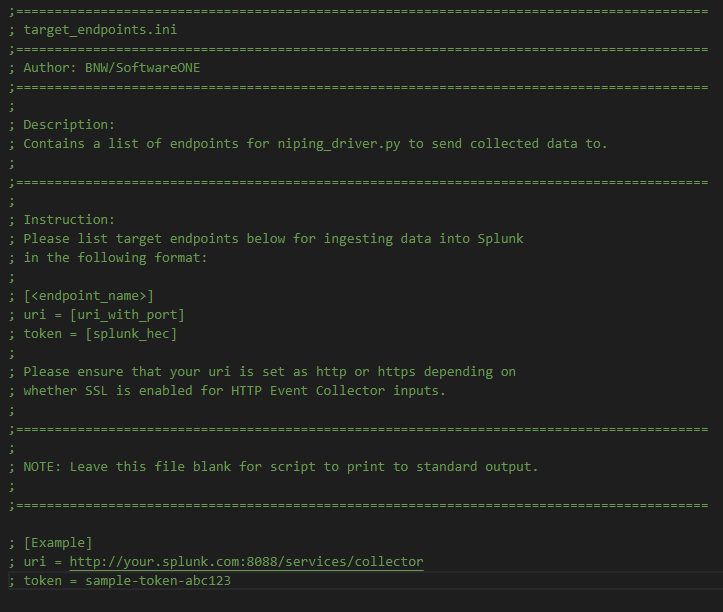Click the line about http or https uri
Viewport: 723px width, 612px height.
pos(269,372)
